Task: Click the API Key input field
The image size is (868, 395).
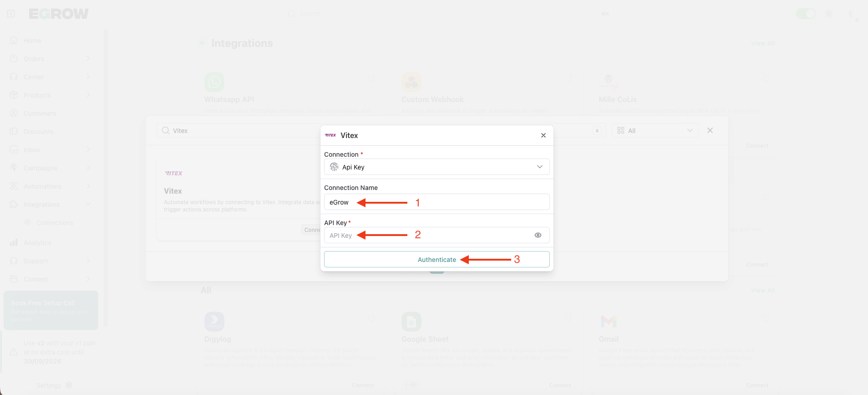Action: tap(437, 235)
